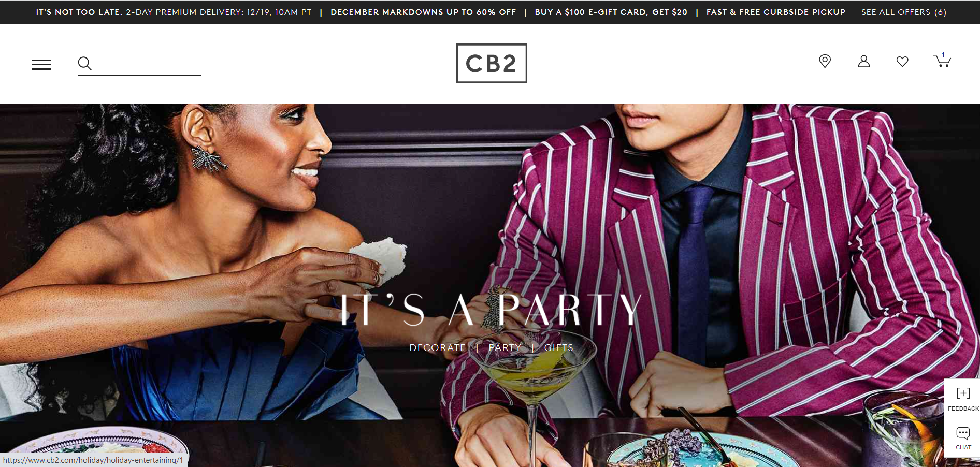The image size is (980, 467).
Task: Click the It's A Party hero heading
Action: [491, 310]
